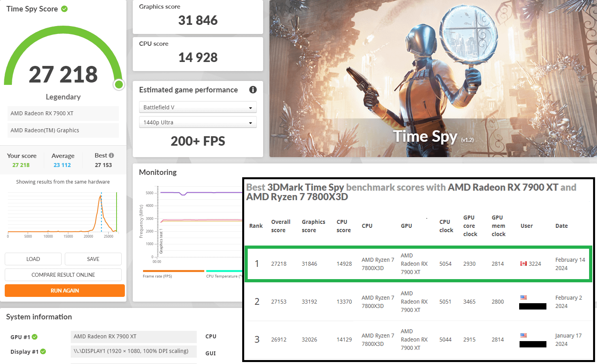Click the Overall score column header

281,226
